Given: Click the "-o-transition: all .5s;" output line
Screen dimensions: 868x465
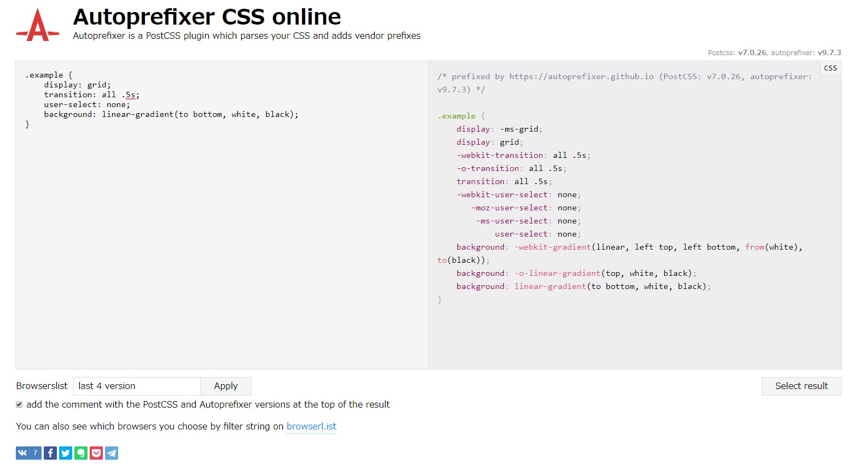Looking at the screenshot, I should pyautogui.click(x=511, y=168).
